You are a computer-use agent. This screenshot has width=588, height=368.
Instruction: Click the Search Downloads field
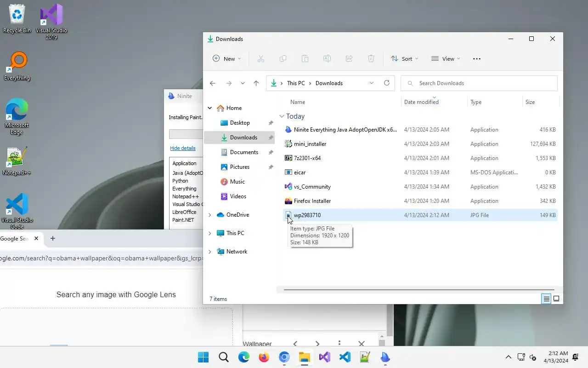(479, 83)
